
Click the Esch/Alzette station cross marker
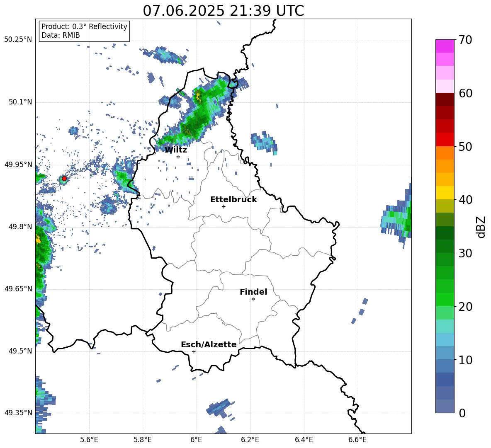[x=194, y=351]
